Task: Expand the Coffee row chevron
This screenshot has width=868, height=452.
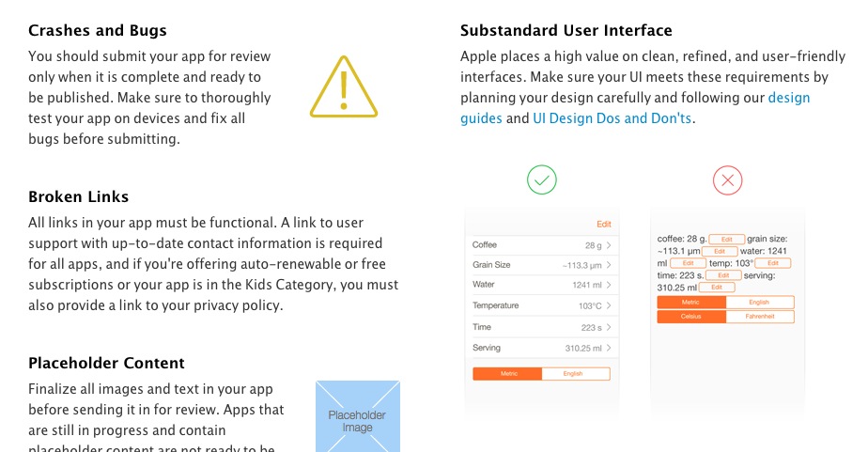Action: pos(609,245)
